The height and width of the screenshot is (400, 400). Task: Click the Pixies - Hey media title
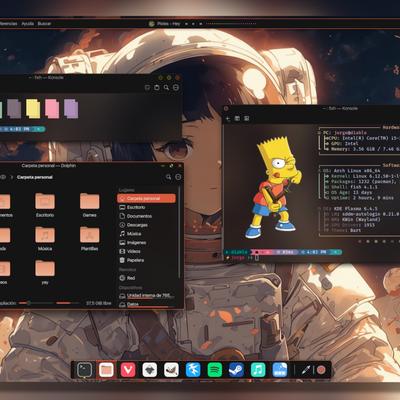(x=168, y=24)
